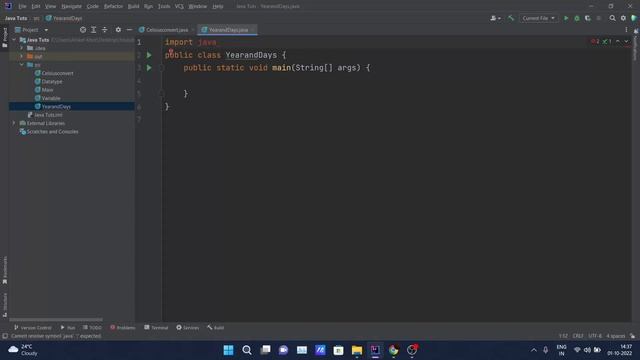Click the red error count indicator in editor
This screenshot has height=360, width=640.
click(x=595, y=42)
